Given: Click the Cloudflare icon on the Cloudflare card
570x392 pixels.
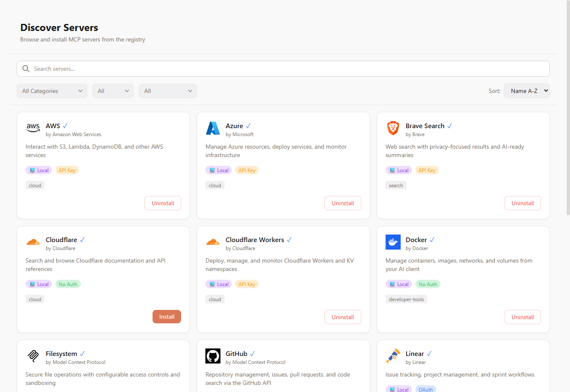Looking at the screenshot, I should point(33,242).
